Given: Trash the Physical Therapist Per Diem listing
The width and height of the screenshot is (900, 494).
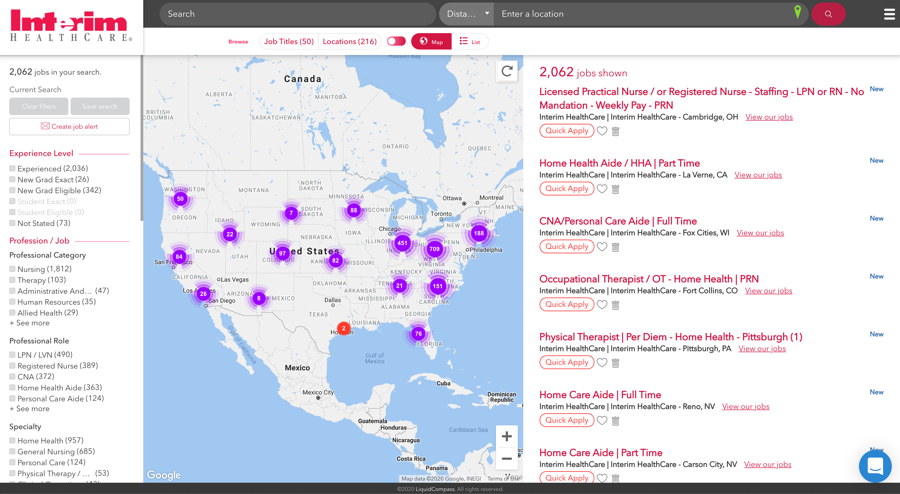Looking at the screenshot, I should click(615, 363).
